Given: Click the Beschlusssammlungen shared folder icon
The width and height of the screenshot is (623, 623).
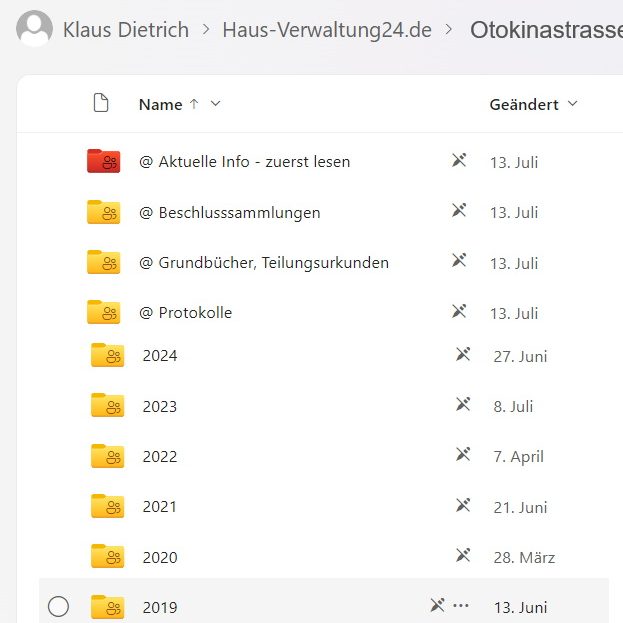Looking at the screenshot, I should point(103,212).
